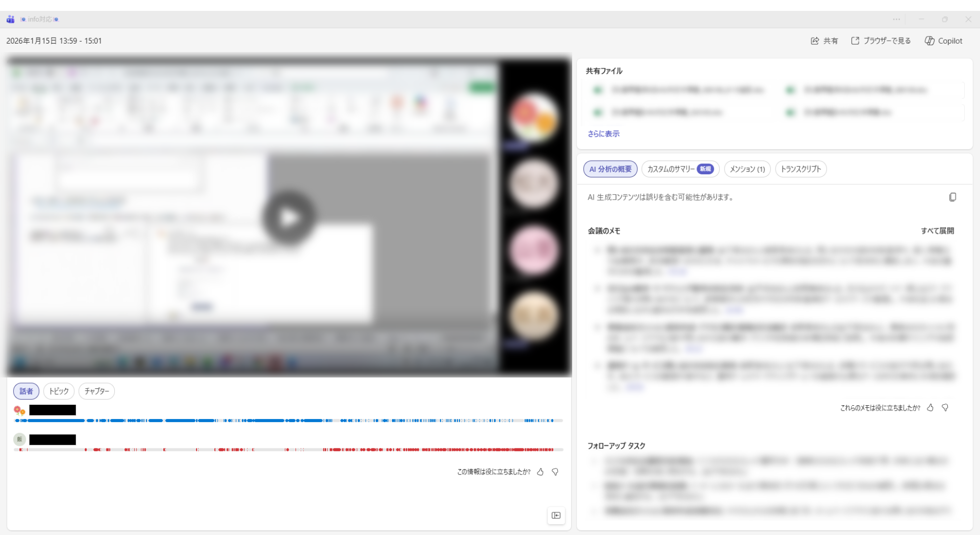980x535 pixels.
Task: Thumbs up the speaker information
Action: (x=540, y=472)
